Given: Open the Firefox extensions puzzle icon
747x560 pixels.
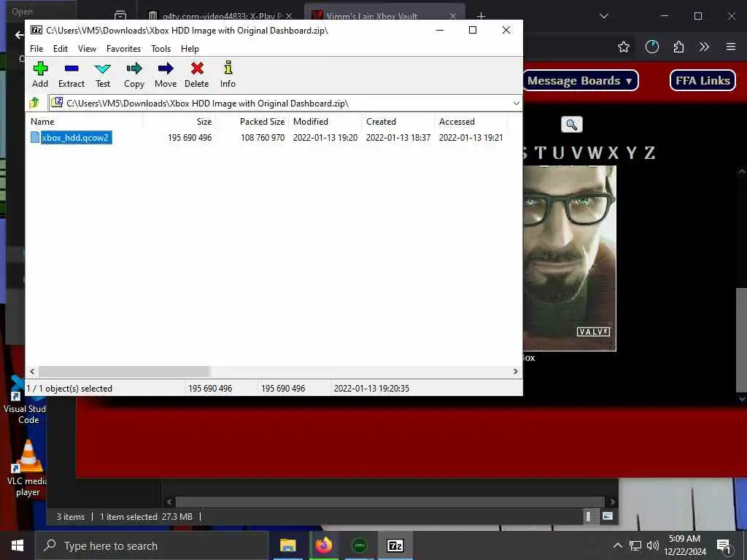Looking at the screenshot, I should coord(679,47).
